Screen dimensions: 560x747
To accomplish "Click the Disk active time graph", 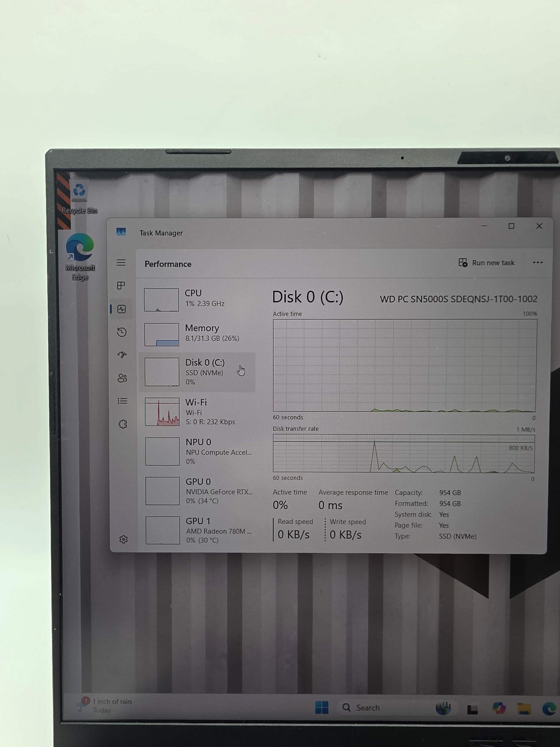I will point(405,366).
